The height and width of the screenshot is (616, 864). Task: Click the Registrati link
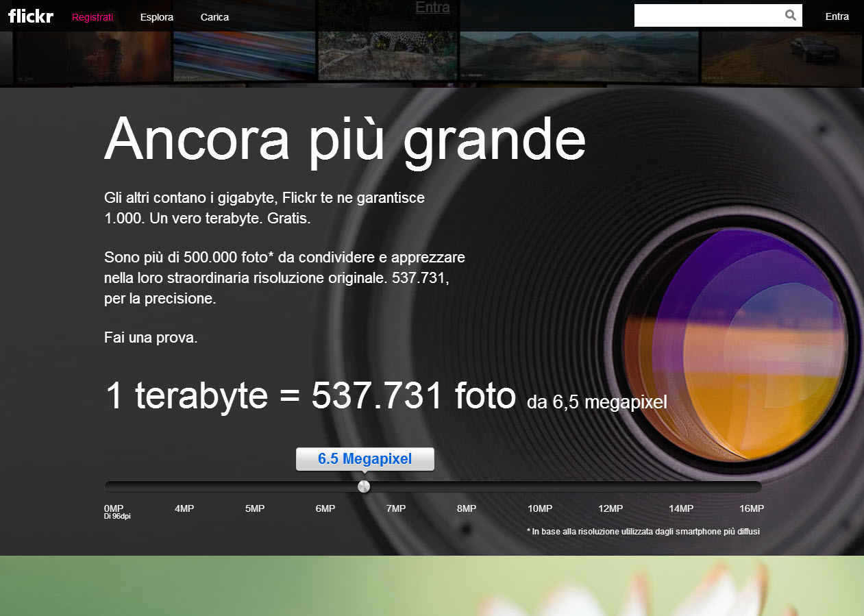(92, 16)
